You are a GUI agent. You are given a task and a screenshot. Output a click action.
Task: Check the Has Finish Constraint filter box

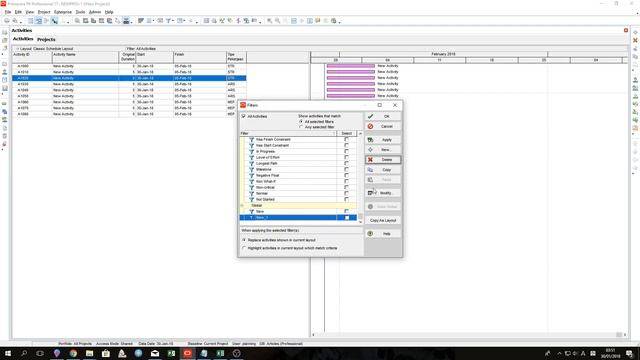click(x=347, y=140)
